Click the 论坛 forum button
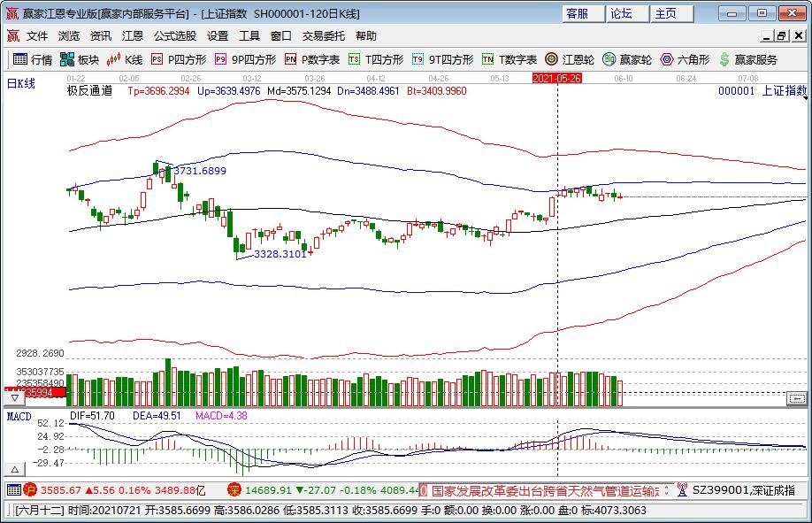812x523 pixels. (x=622, y=13)
